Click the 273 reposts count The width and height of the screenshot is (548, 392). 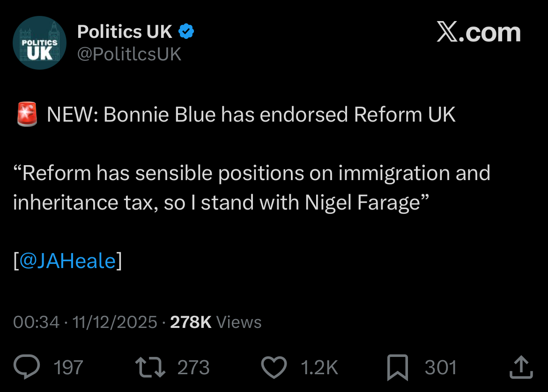(x=193, y=368)
